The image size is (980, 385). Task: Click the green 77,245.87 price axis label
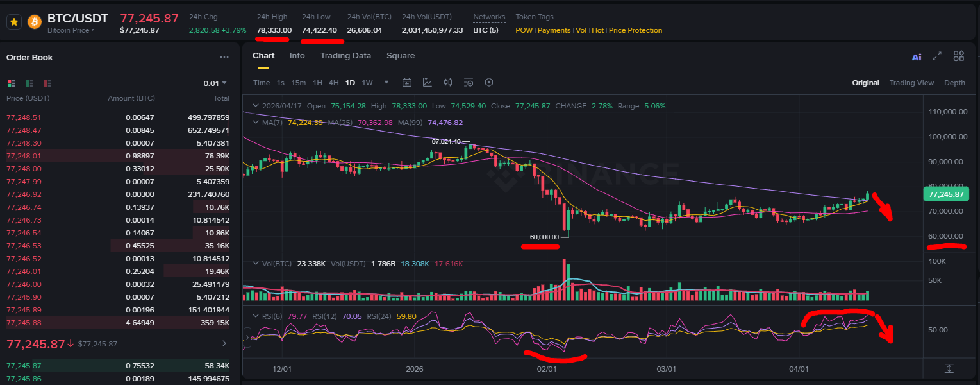(x=945, y=194)
